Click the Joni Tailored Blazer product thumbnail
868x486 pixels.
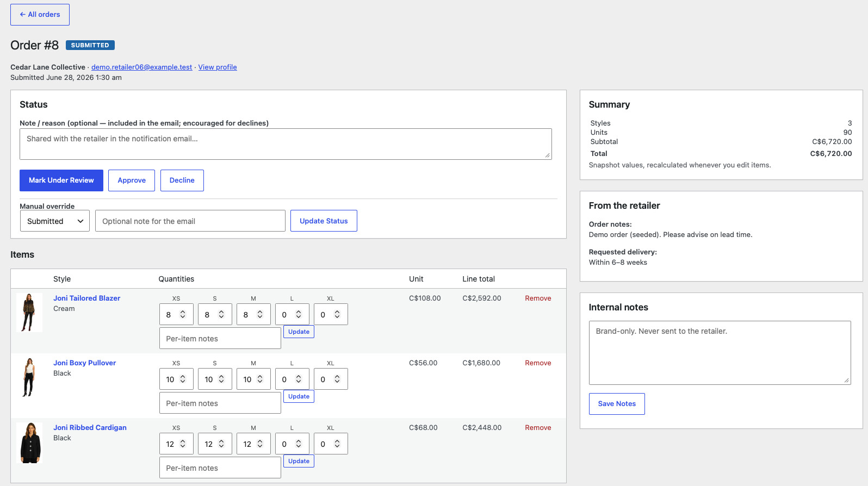coord(29,313)
